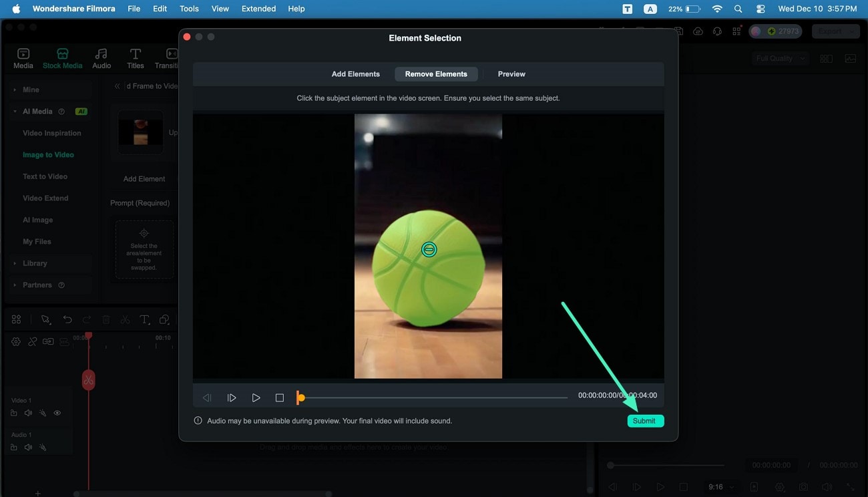Open the cloud upload icon
The image size is (868, 497).
tap(698, 31)
